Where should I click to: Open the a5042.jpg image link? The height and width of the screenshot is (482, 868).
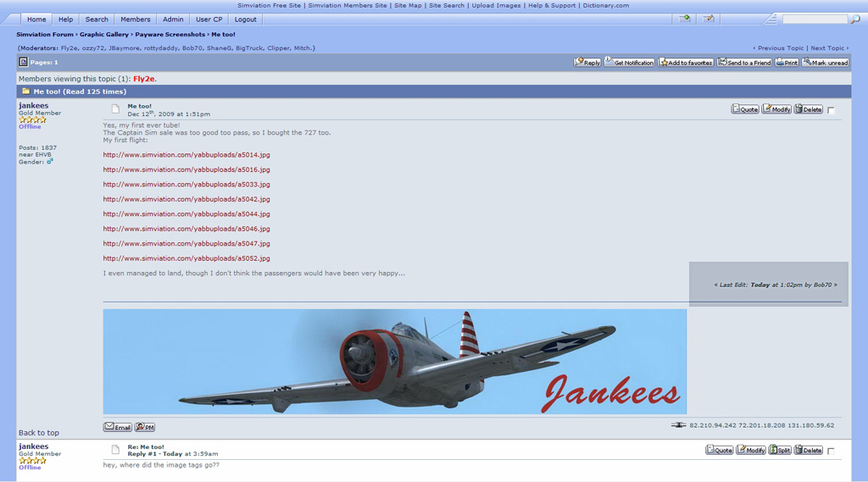pyautogui.click(x=186, y=199)
